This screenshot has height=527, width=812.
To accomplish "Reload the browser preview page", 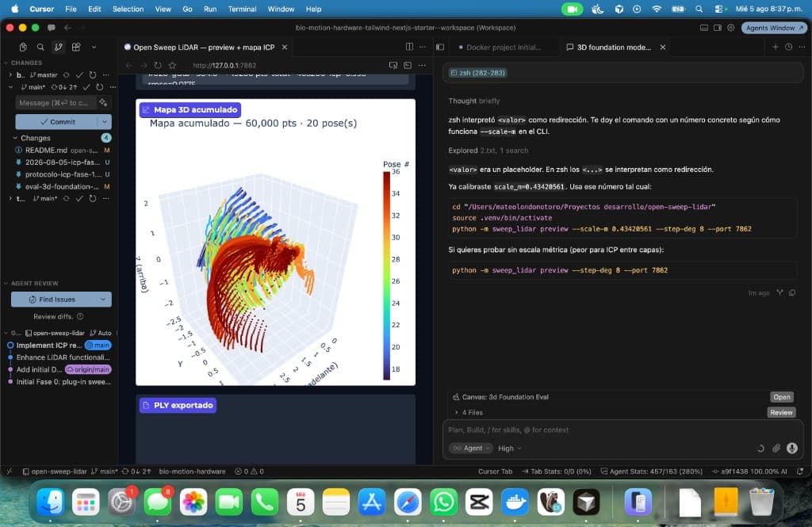I will (x=158, y=65).
